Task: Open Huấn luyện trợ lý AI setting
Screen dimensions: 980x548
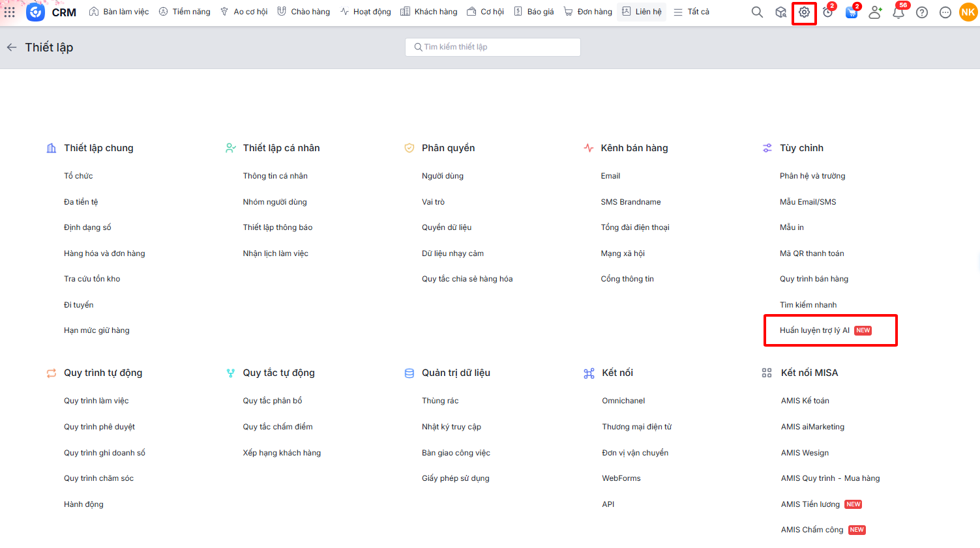Action: (x=814, y=330)
